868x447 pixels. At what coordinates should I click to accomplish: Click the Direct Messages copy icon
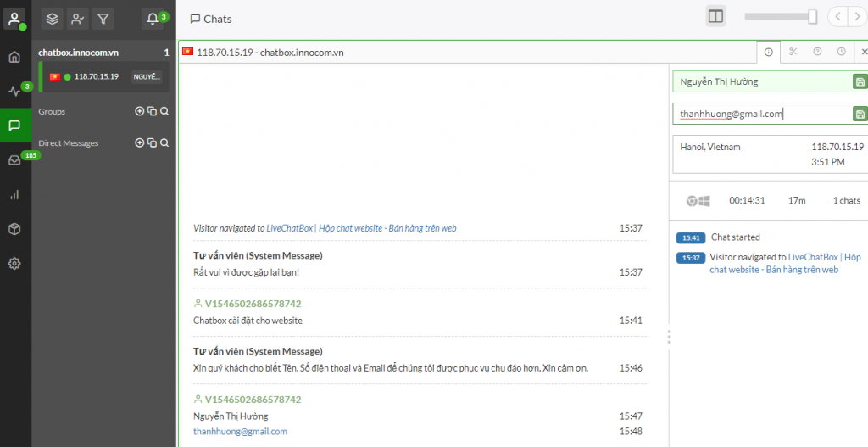(x=153, y=142)
